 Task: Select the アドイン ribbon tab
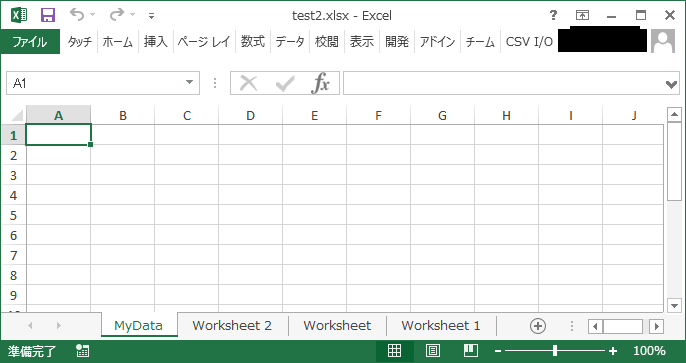click(438, 42)
